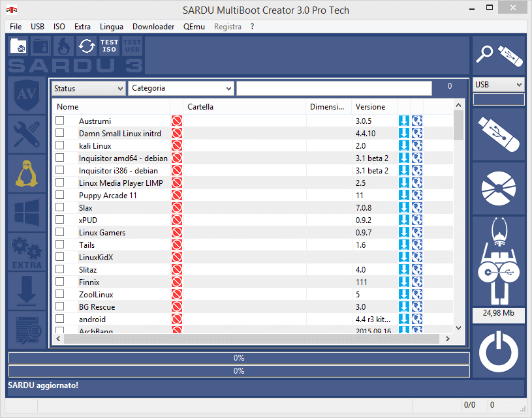This screenshot has width=532, height=418.
Task: Tick the ZoolLinux checkbox
Action: [x=59, y=294]
